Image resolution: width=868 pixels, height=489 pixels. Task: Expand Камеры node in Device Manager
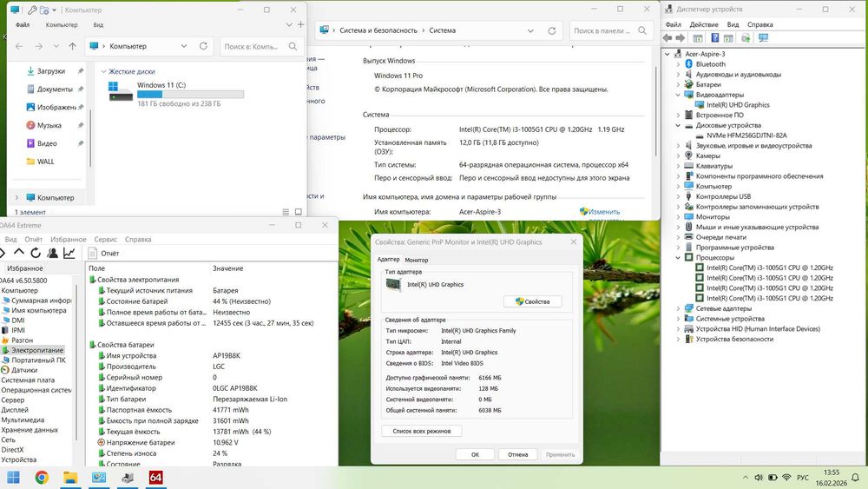[678, 155]
